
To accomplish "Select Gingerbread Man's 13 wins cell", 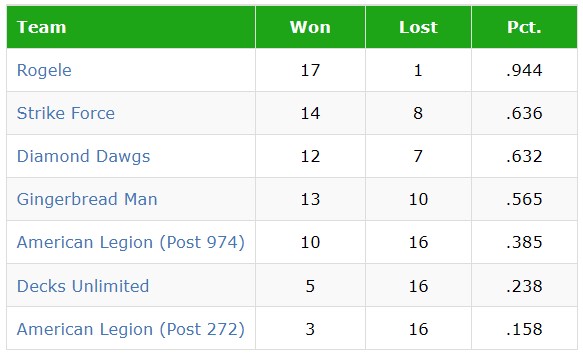I will [x=310, y=199].
